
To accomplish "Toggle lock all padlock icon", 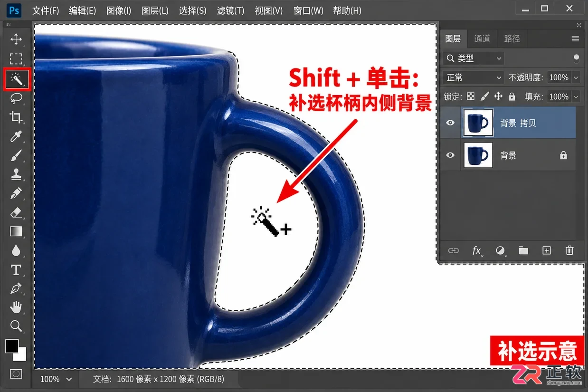I will [512, 96].
